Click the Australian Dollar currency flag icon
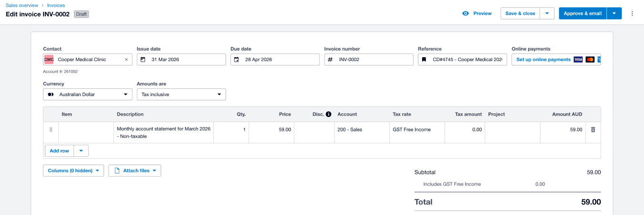Viewport: 644px width, 215px height. click(51, 95)
